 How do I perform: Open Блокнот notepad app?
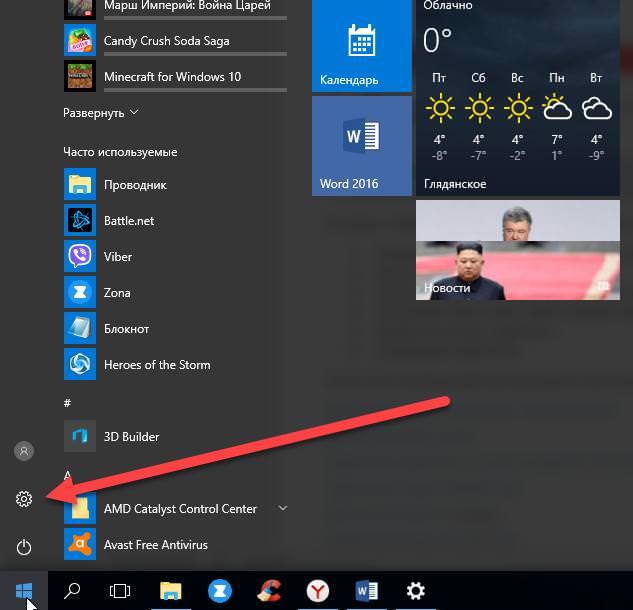coord(175,328)
